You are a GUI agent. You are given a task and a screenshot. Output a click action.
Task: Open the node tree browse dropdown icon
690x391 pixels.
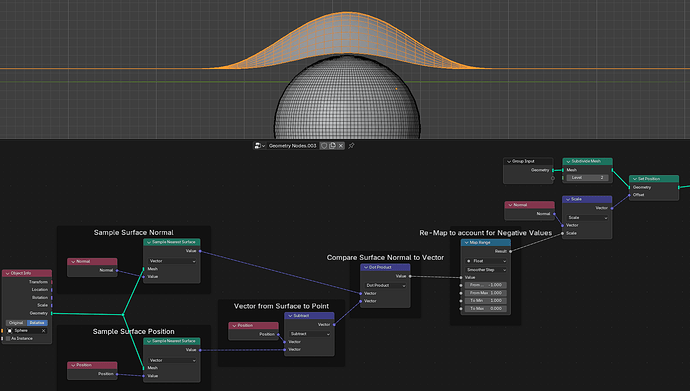pyautogui.click(x=259, y=146)
